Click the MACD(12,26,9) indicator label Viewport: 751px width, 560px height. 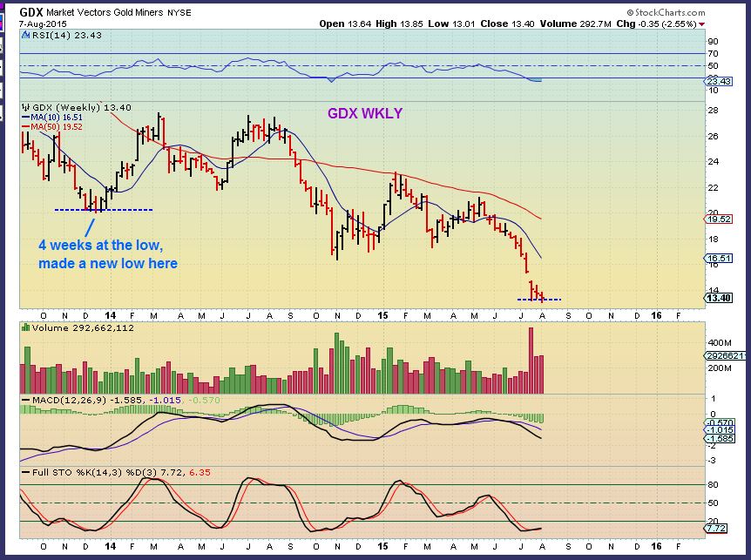pyautogui.click(x=70, y=400)
